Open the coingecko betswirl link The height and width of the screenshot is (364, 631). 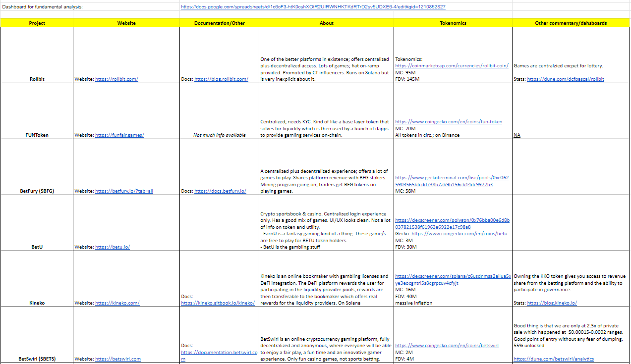coord(447,346)
